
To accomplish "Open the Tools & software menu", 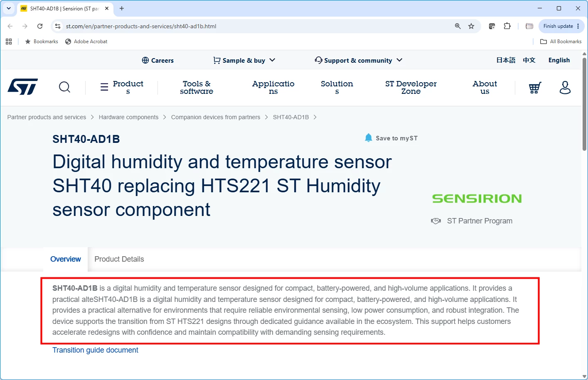I will 197,87.
